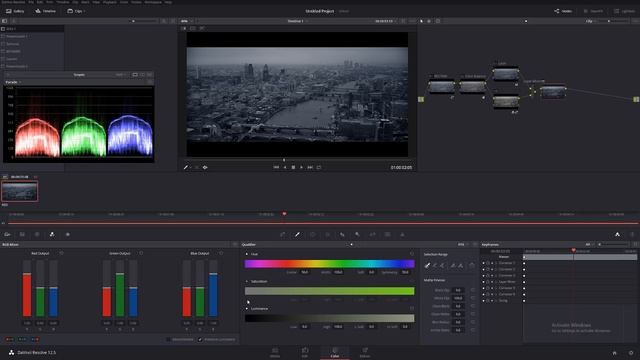Select the RGB Mixer palette icon
The image size is (640, 360).
[52, 234]
